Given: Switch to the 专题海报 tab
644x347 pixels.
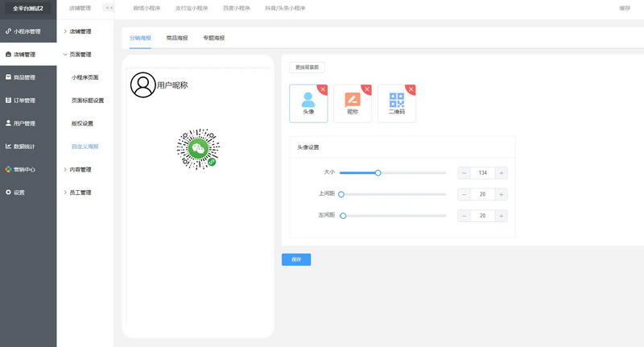Looking at the screenshot, I should coord(214,38).
